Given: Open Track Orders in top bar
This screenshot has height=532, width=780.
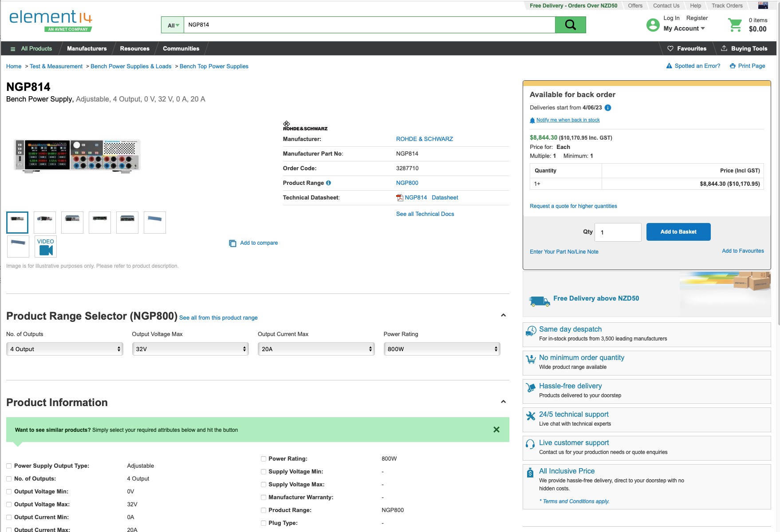Looking at the screenshot, I should click(727, 6).
